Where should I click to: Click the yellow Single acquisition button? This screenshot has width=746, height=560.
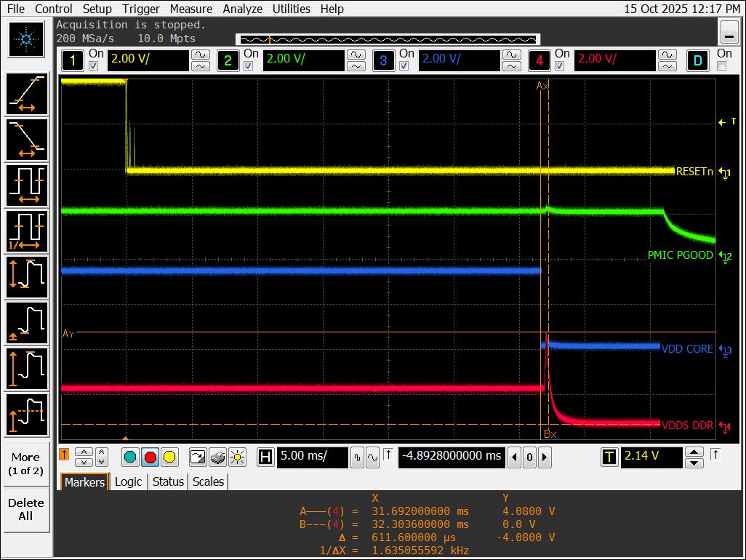click(x=169, y=457)
